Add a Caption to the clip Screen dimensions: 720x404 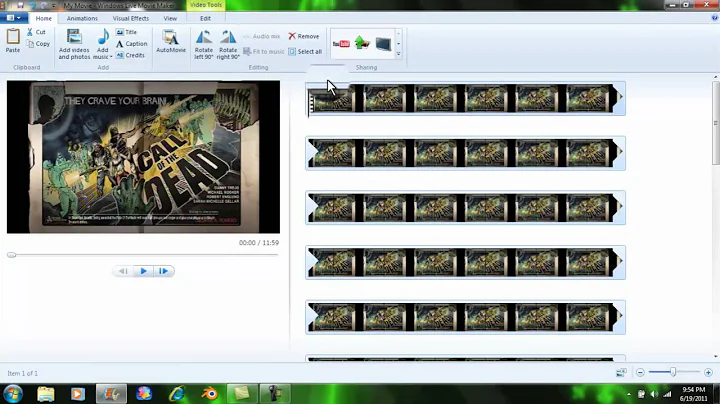131,44
